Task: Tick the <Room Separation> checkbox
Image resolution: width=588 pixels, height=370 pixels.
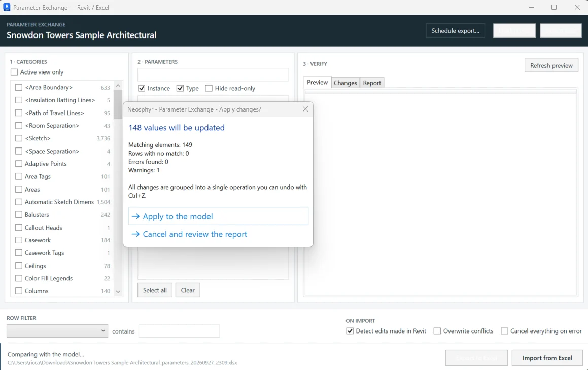Action: pos(19,126)
